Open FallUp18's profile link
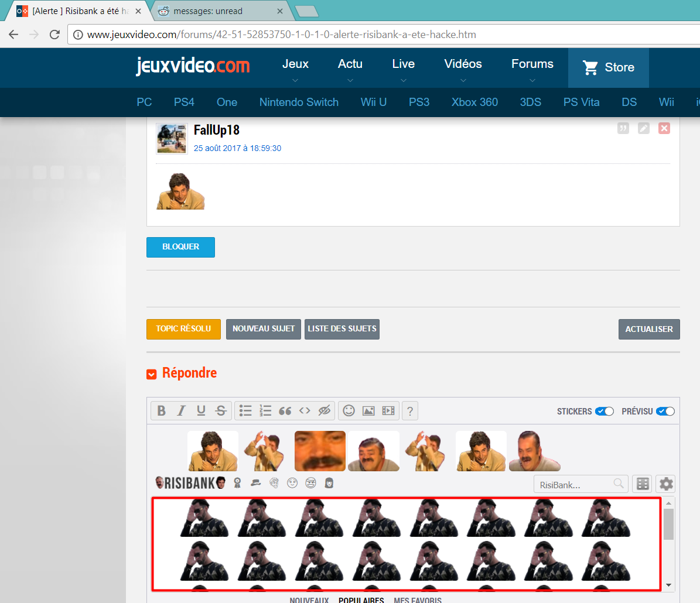 point(217,130)
